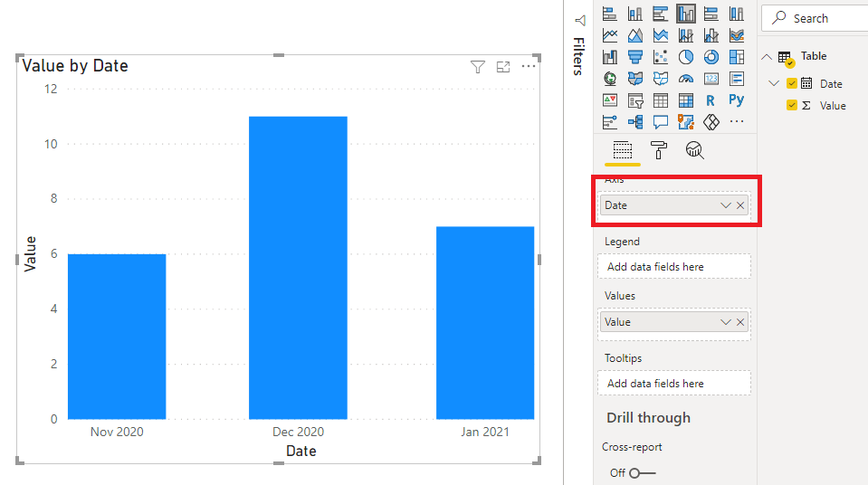Select the stacked column chart visual
Viewport: 868px width, 485px height.
click(635, 14)
